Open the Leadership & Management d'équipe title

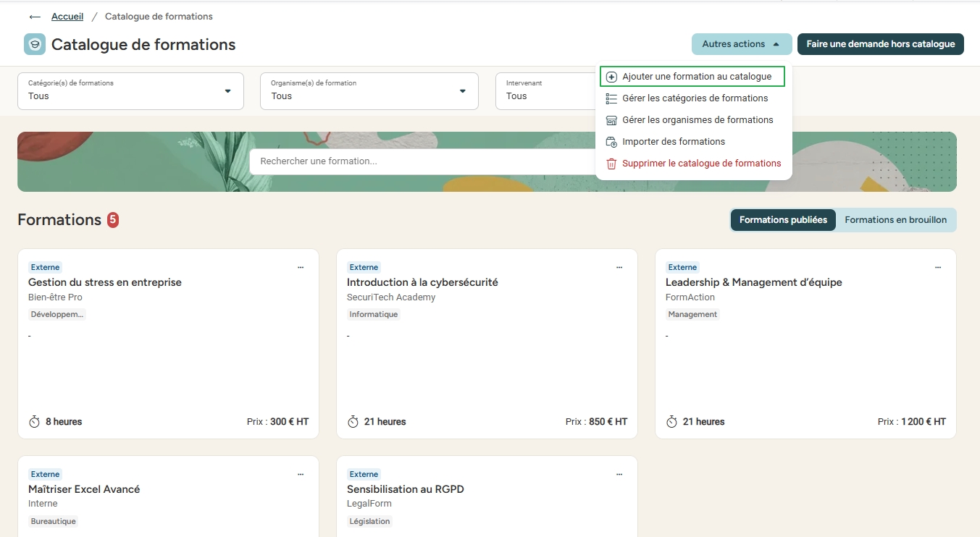(x=754, y=282)
